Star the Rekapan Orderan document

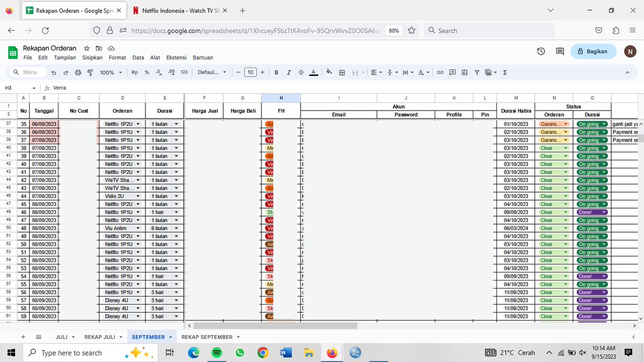(87, 48)
